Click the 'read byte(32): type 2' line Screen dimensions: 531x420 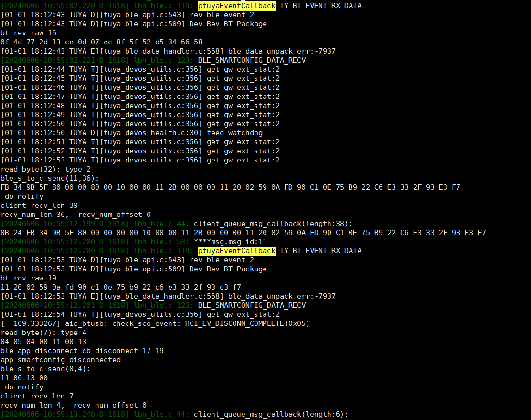46,169
